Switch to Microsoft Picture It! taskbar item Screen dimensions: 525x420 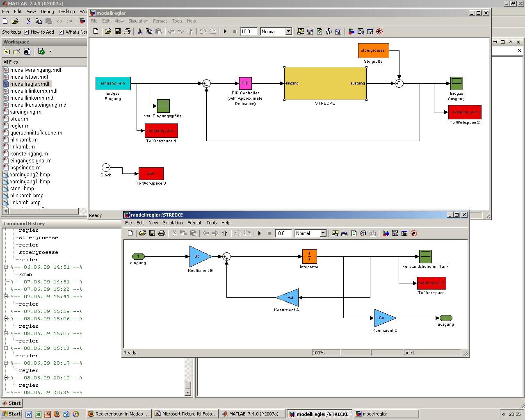pyautogui.click(x=186, y=414)
